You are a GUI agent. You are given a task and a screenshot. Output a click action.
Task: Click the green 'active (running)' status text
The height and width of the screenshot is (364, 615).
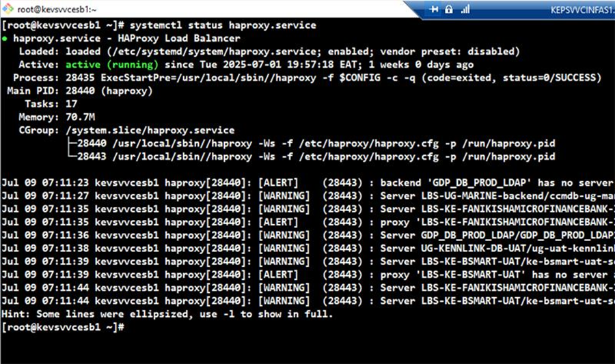coord(112,65)
